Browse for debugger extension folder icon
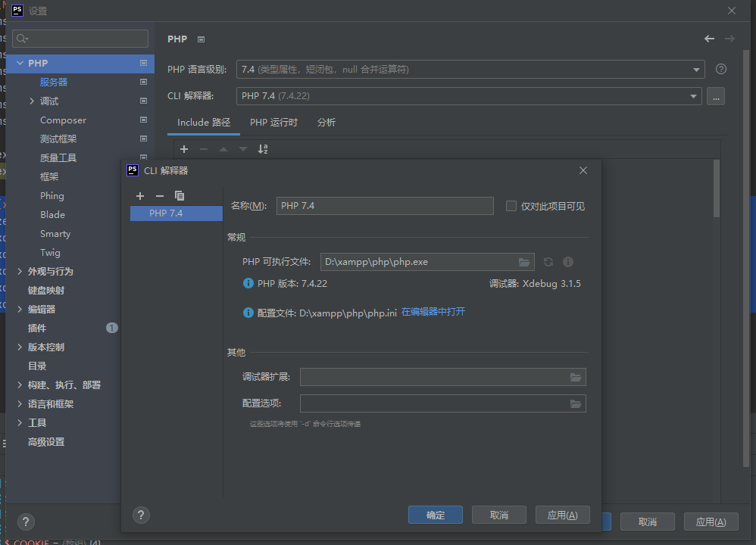756x545 pixels. [x=576, y=377]
